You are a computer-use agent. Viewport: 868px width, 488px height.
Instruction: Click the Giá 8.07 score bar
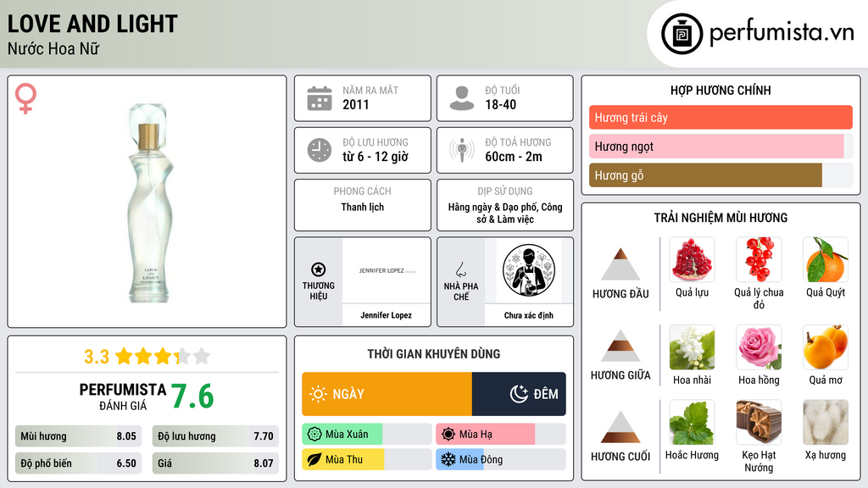coord(215,463)
